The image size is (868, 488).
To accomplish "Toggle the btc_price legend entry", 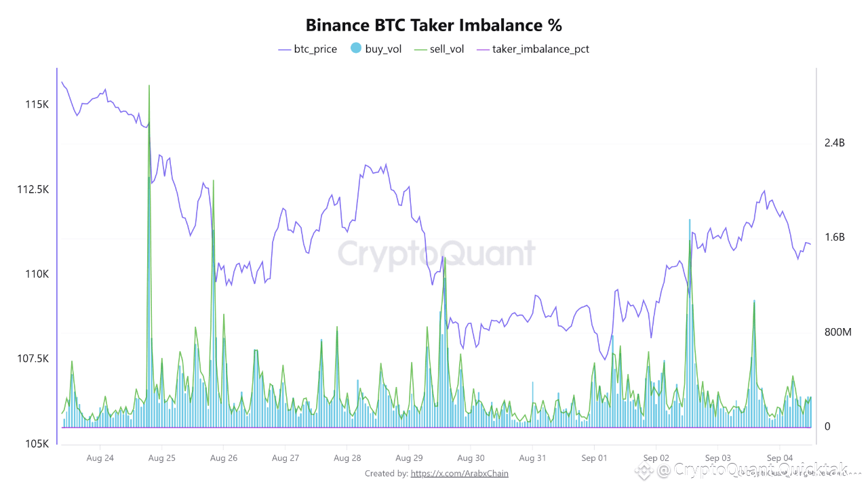I will point(307,49).
